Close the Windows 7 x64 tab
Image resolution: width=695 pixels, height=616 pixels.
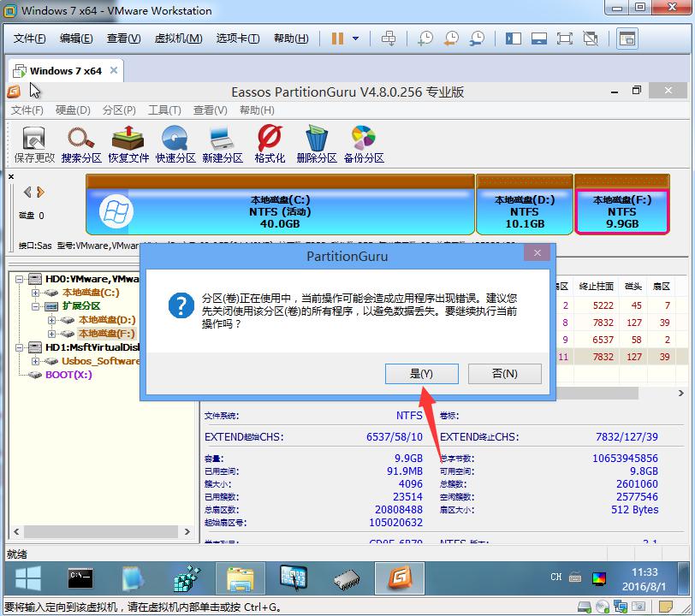coord(114,70)
